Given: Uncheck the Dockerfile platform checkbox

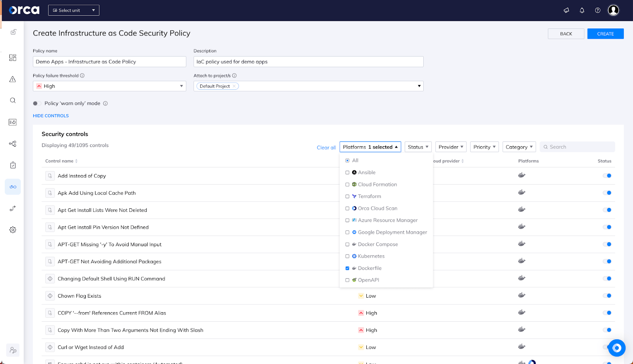Looking at the screenshot, I should (347, 268).
